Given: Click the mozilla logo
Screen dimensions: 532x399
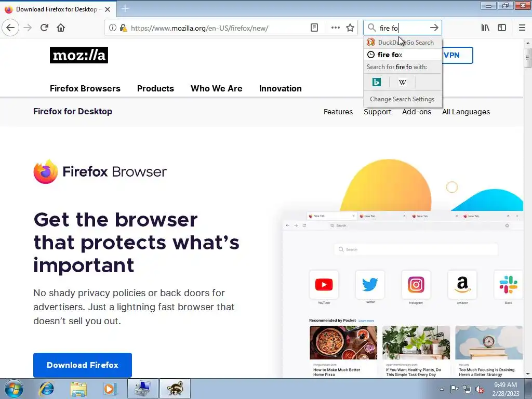Looking at the screenshot, I should 79,55.
